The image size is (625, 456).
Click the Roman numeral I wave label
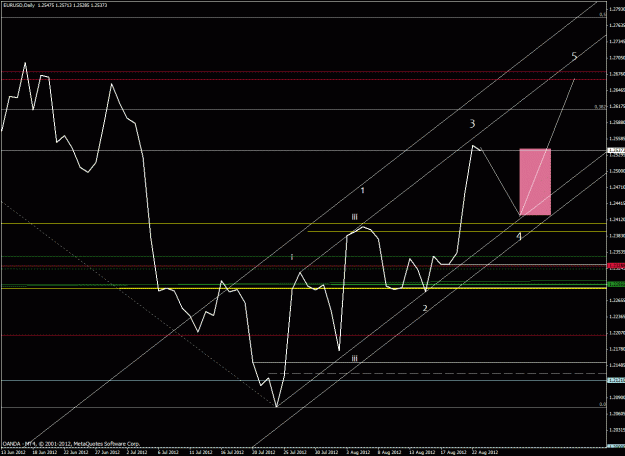(x=292, y=257)
